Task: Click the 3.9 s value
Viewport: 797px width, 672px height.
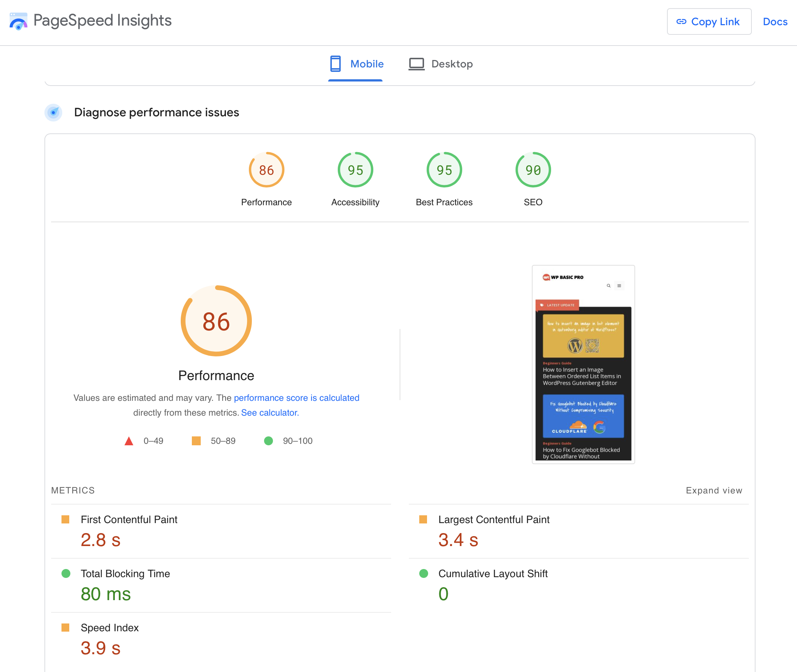Action: pyautogui.click(x=100, y=648)
